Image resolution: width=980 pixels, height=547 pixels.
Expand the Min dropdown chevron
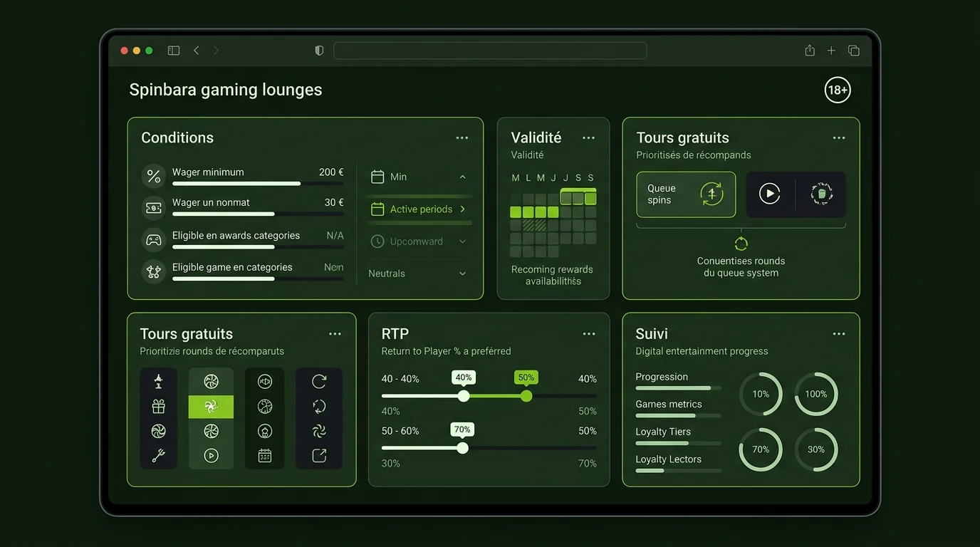pos(462,177)
